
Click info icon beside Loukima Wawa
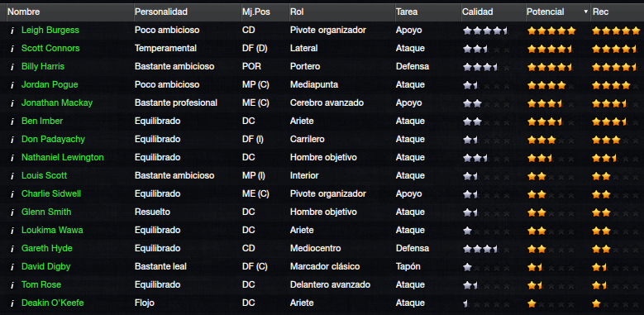tap(12, 231)
